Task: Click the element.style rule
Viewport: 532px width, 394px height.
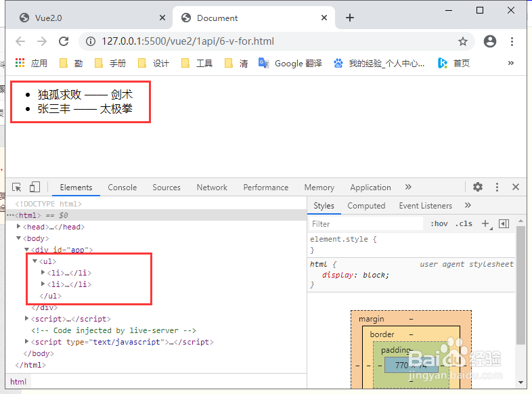Action: click(343, 239)
